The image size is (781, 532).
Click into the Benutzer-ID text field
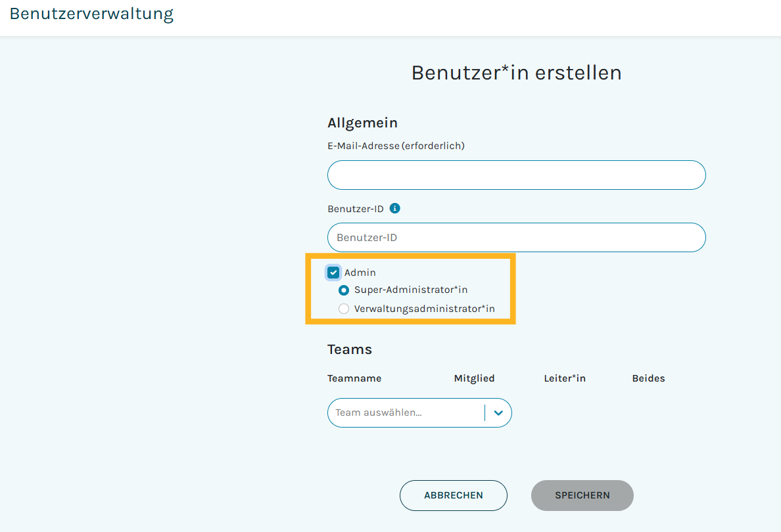[516, 238]
